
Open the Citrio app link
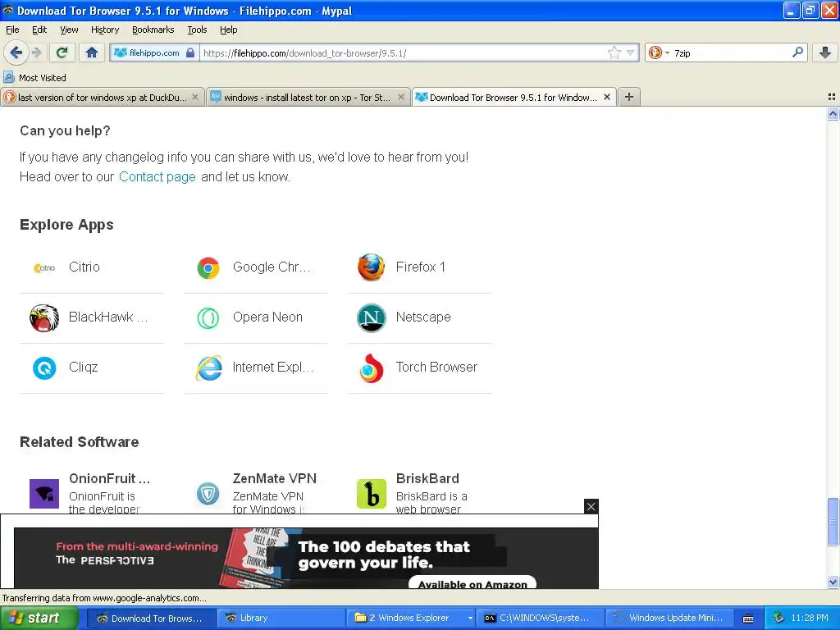click(84, 267)
